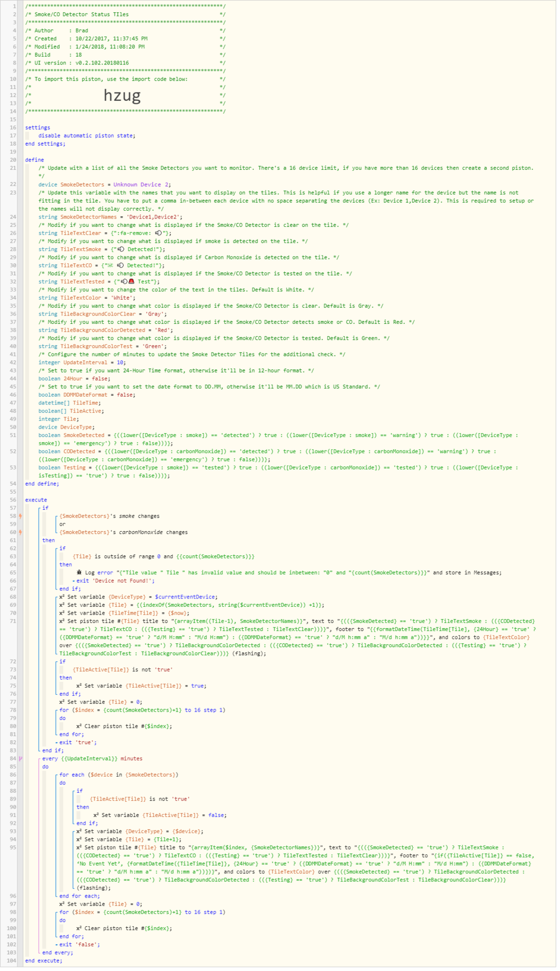This screenshot has height=971, width=560.
Task: Open Set piston tile title arrayItem((Tile-1) statement
Action: 297,639
